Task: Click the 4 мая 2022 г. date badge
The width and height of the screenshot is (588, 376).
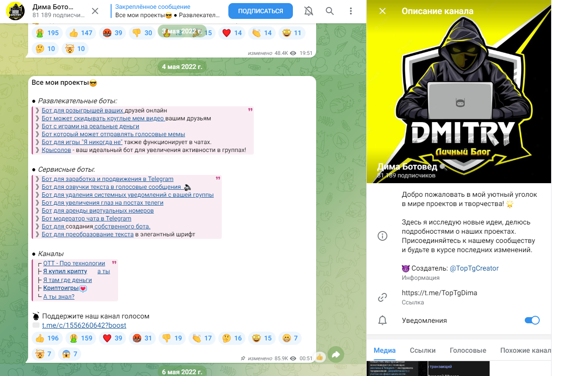Action: pyautogui.click(x=182, y=67)
